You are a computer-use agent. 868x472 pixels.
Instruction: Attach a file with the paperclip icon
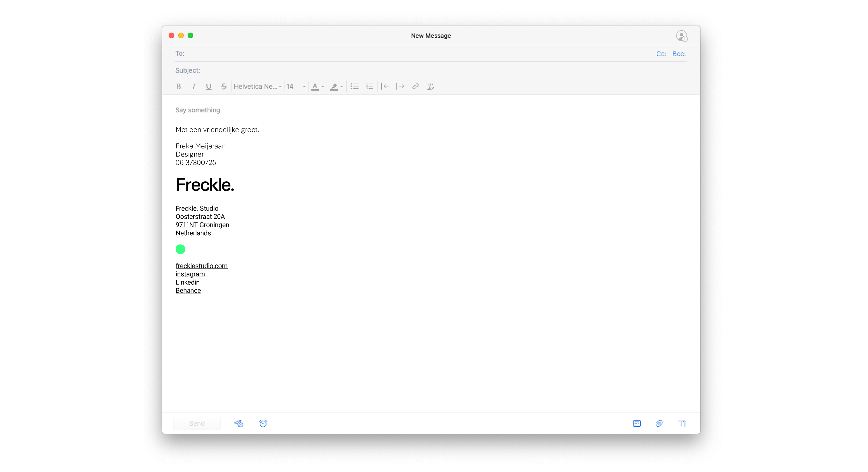(x=659, y=423)
